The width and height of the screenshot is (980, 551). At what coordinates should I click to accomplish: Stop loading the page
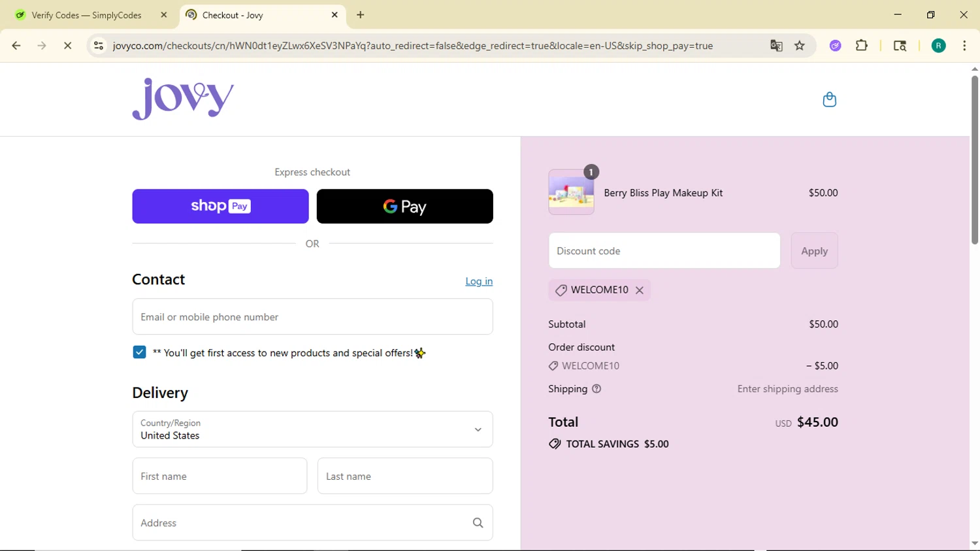click(x=67, y=46)
